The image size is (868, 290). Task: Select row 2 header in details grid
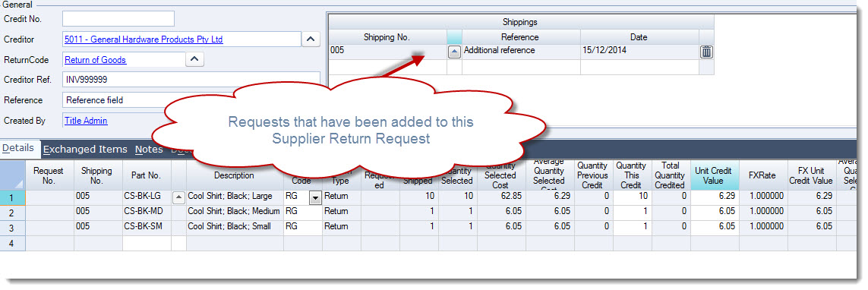click(13, 213)
